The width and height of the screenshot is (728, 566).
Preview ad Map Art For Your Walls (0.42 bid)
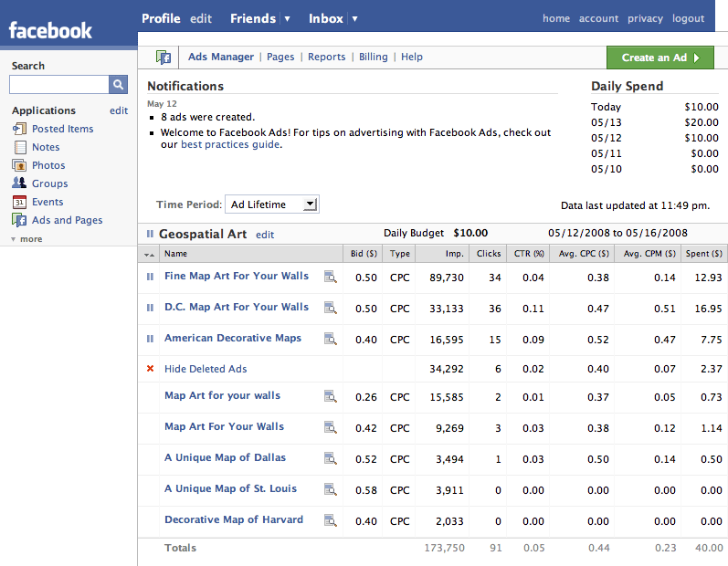pyautogui.click(x=330, y=428)
